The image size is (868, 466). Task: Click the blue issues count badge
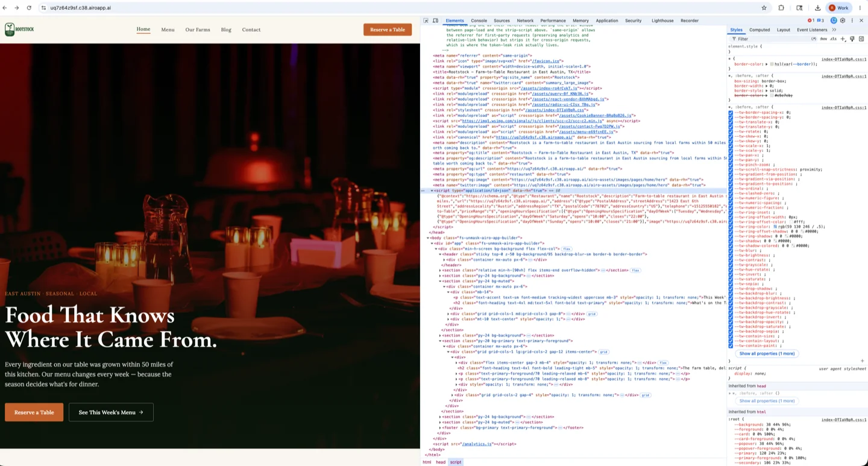(820, 20)
